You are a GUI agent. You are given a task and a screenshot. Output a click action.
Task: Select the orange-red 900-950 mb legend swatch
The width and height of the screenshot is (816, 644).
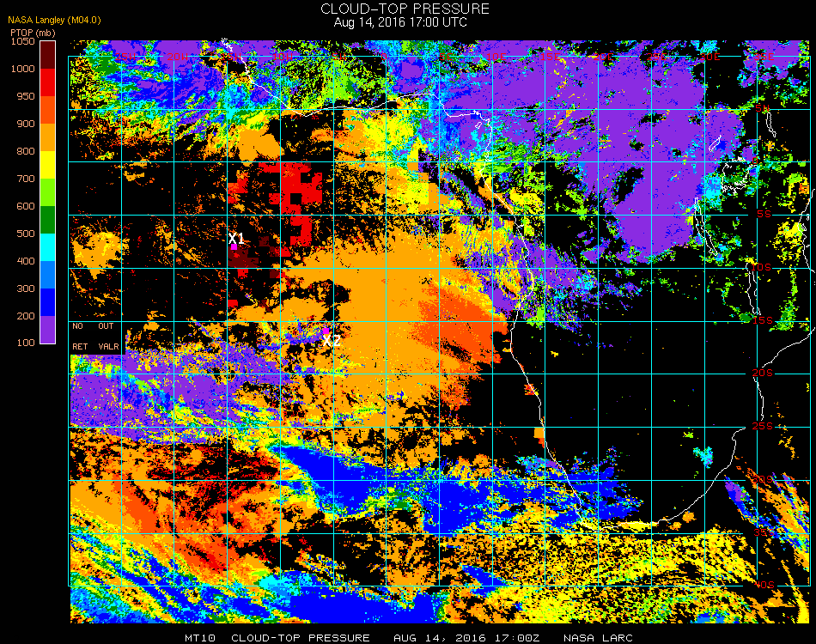47,109
